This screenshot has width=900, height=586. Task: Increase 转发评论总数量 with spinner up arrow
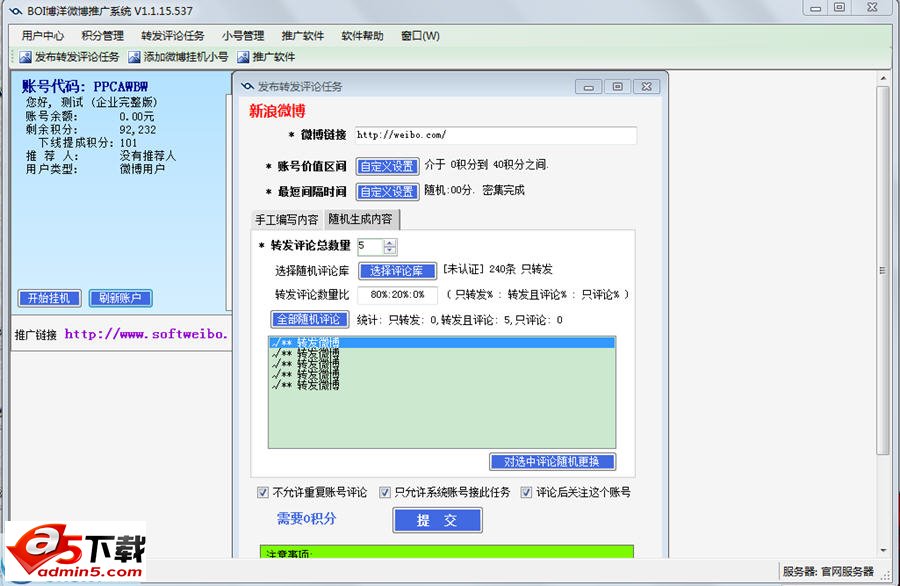tap(390, 242)
